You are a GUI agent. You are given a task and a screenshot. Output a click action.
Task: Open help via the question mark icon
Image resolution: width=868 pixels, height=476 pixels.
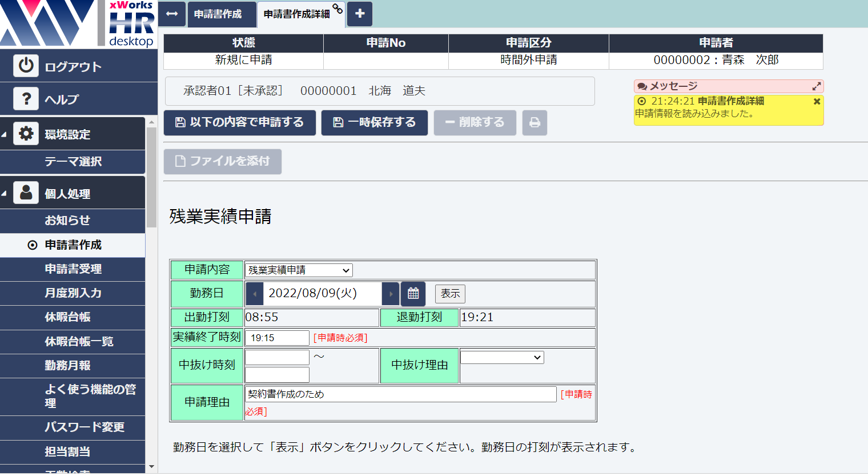(x=26, y=99)
